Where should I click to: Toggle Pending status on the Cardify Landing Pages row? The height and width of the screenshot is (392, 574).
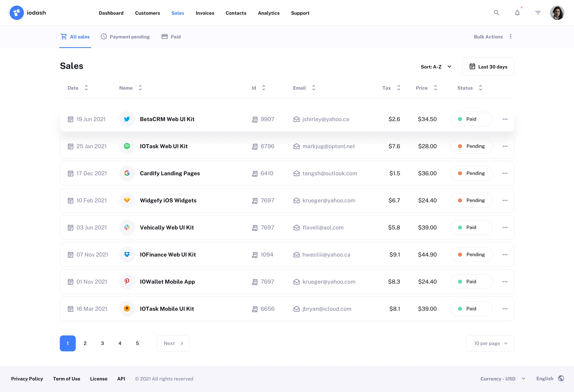point(471,173)
